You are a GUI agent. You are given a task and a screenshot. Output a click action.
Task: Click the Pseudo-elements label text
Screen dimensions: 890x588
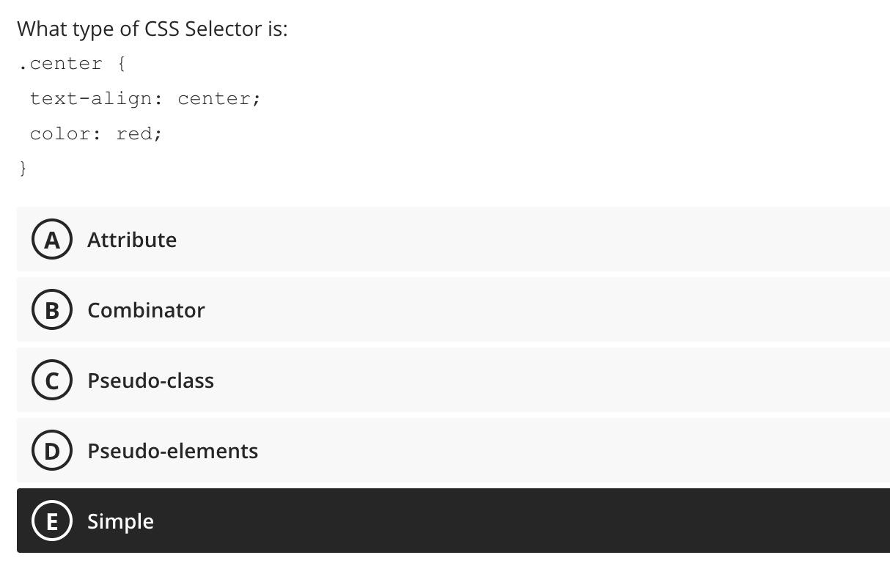point(173,450)
